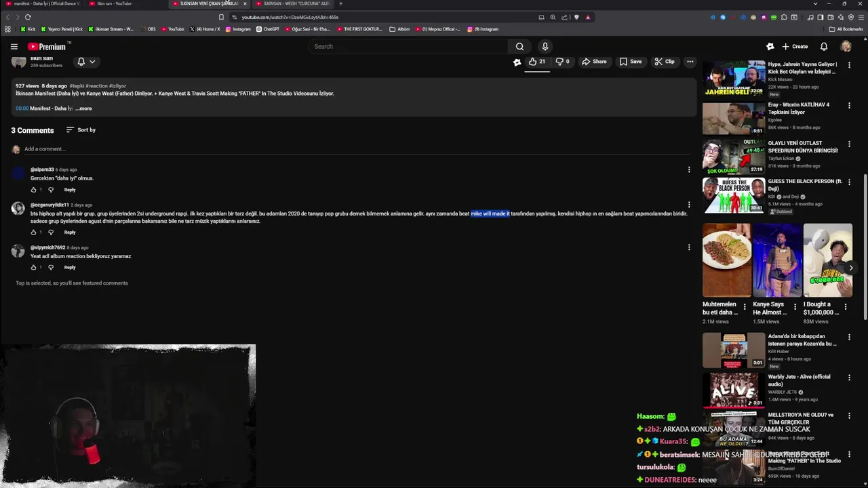Viewport: 868px width, 488px height.
Task: Switch to manifest - Daha İyi tab
Action: click(x=42, y=3)
